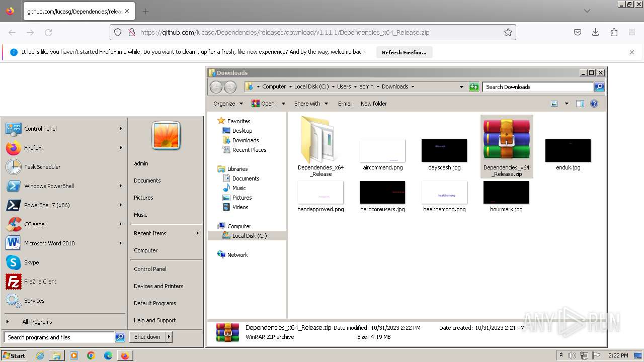The width and height of the screenshot is (644, 362).
Task: Select healthamong.png image file
Action: tap(444, 197)
